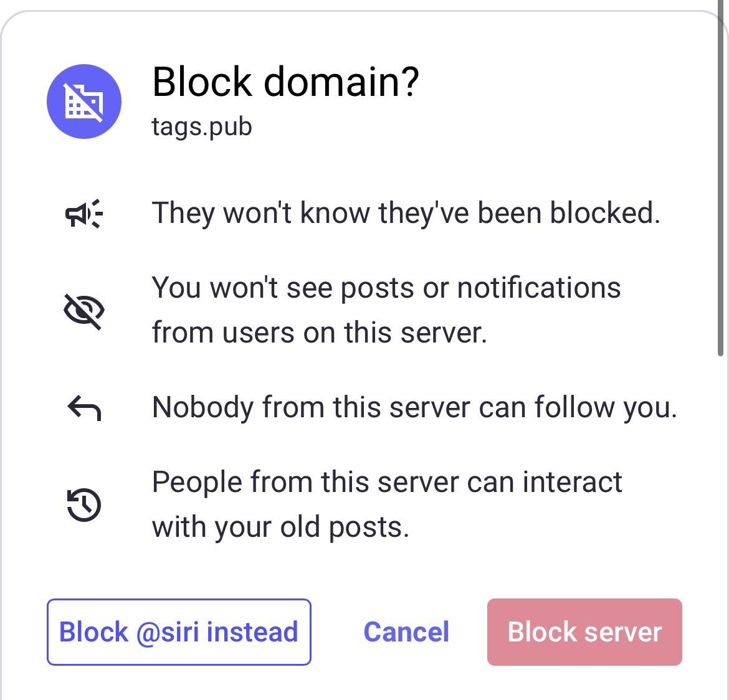
Task: Click the blocked domain building icon
Action: click(x=84, y=102)
